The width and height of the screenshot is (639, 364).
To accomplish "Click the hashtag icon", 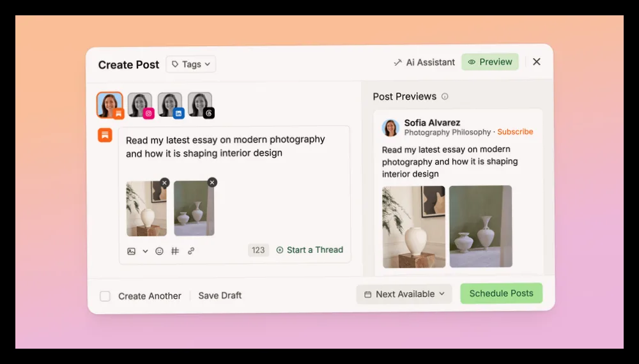I will 175,251.
